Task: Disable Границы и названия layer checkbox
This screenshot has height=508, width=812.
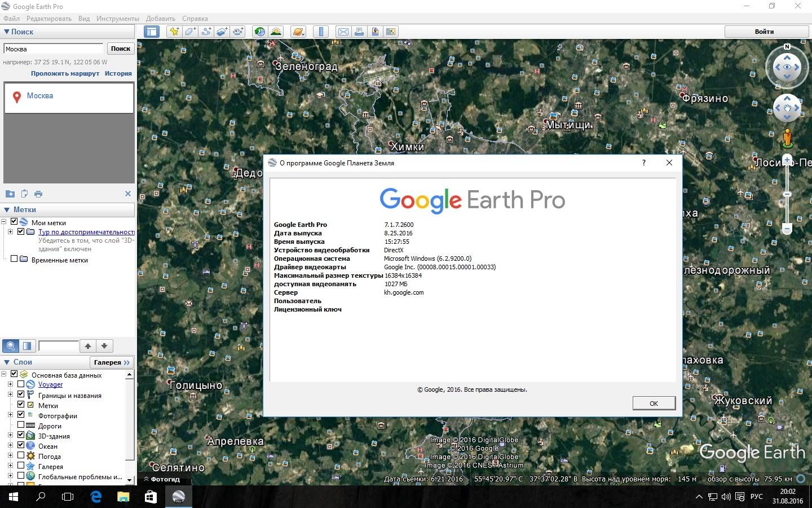Action: click(21, 395)
